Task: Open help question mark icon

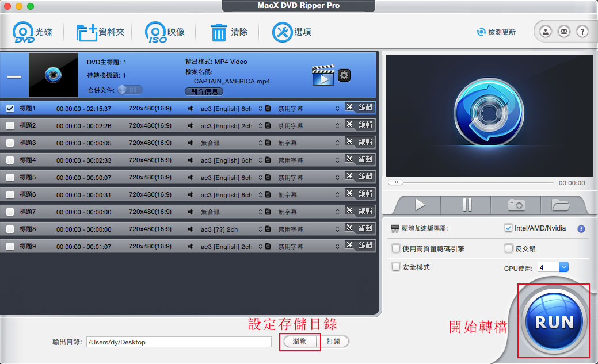Action: [582, 32]
